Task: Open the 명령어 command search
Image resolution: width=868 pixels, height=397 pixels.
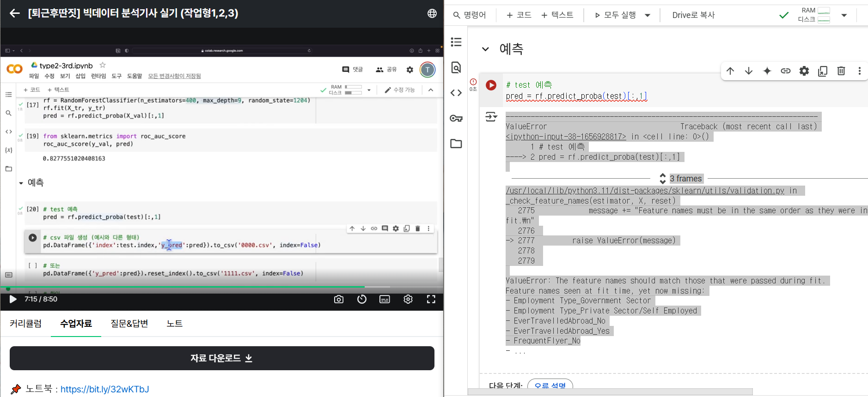Action: (x=470, y=15)
